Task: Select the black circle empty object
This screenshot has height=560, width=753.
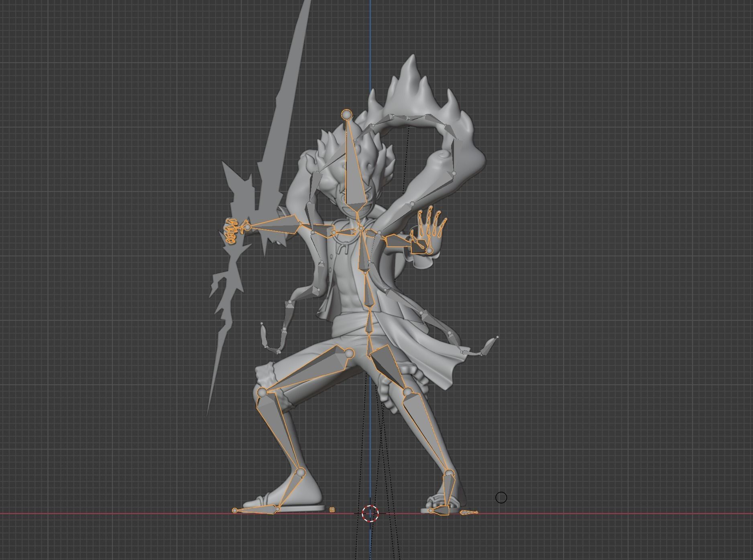Action: pos(501,497)
